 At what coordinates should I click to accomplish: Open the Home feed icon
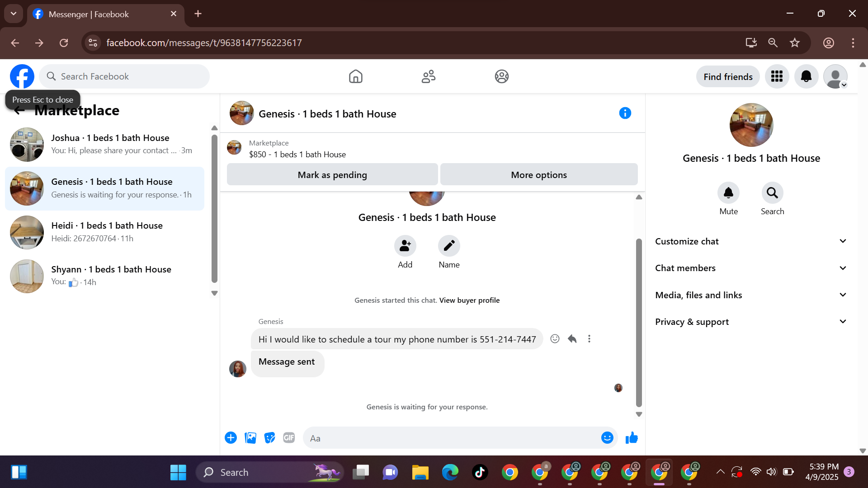pos(356,76)
